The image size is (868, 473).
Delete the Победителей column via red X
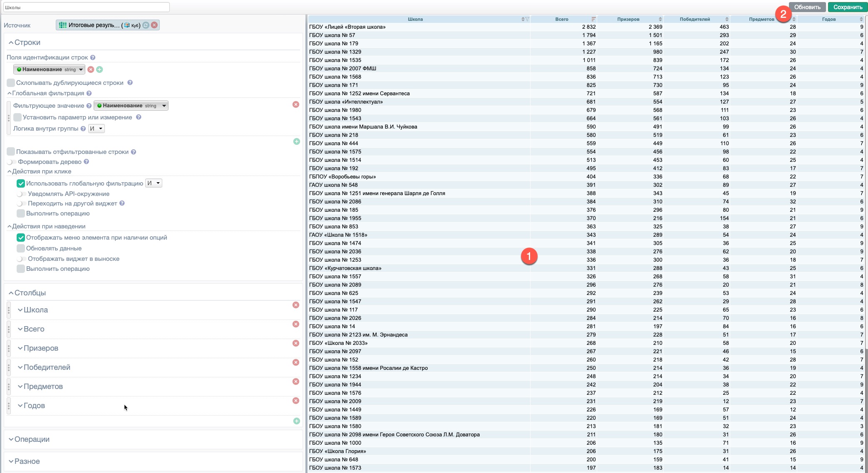[x=296, y=362]
